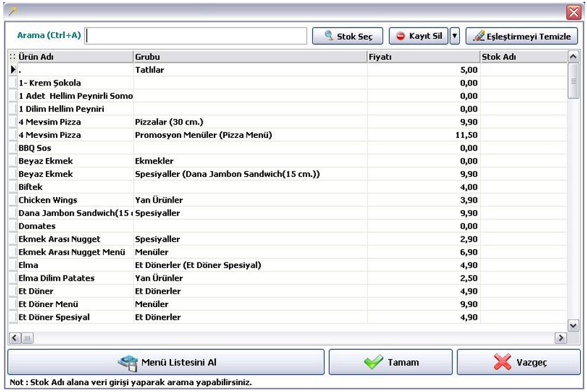Click horizontal scrollbar right arrow

coord(561,338)
